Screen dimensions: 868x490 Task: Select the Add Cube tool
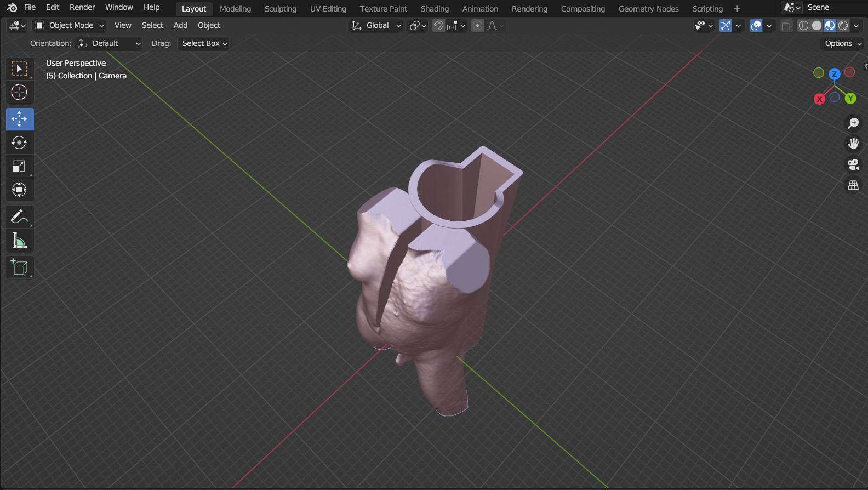tap(19, 267)
